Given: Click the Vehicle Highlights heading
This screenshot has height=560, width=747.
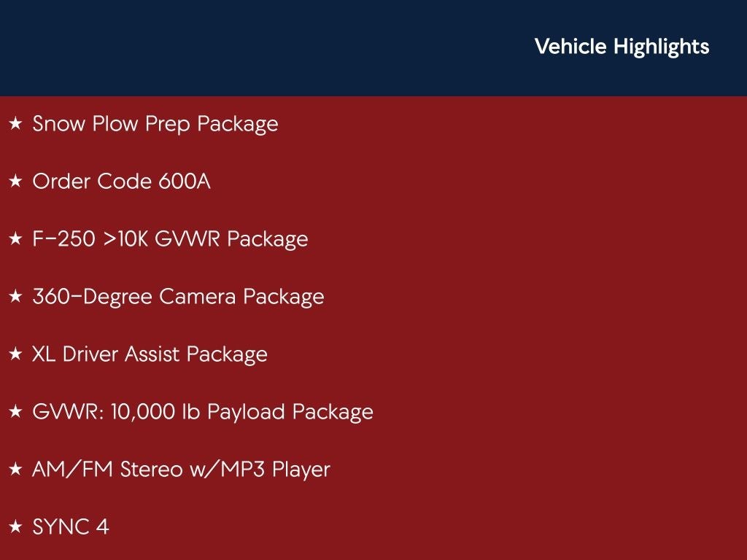Looking at the screenshot, I should [x=622, y=47].
